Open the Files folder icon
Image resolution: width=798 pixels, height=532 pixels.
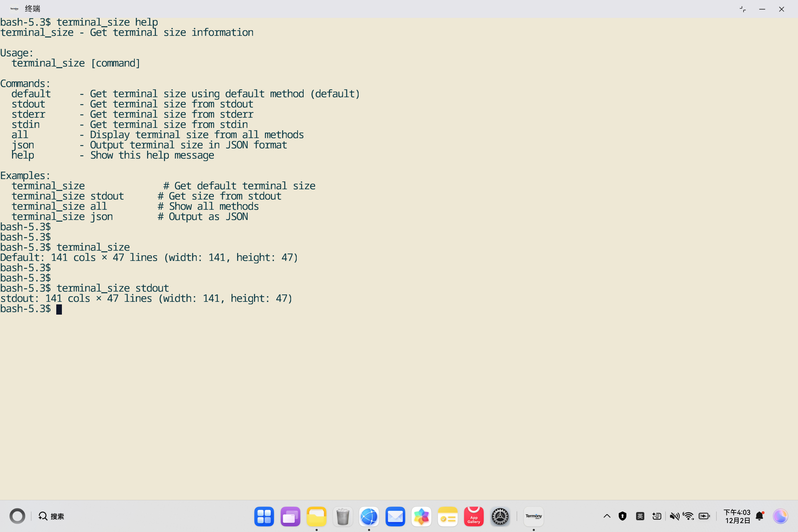click(316, 516)
